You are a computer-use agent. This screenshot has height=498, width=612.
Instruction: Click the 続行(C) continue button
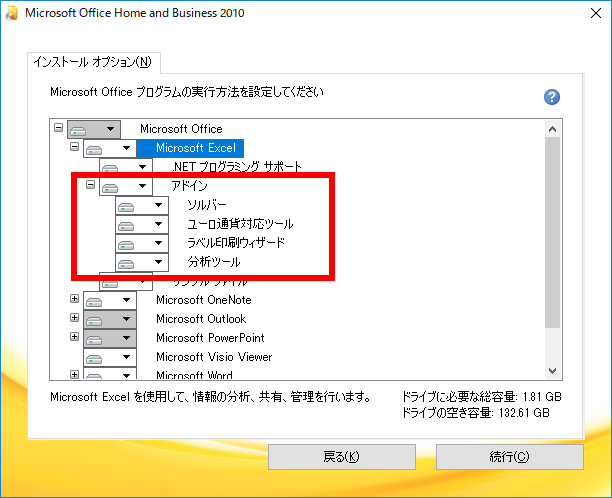510,457
